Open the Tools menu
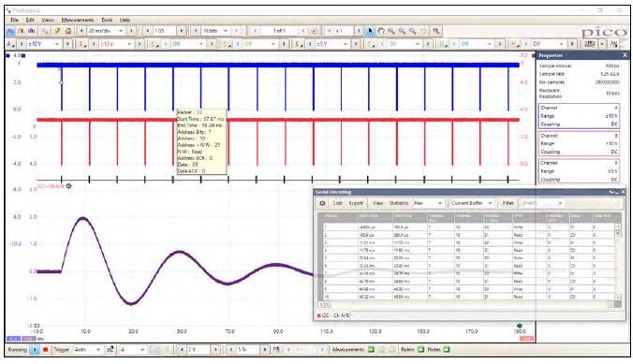This screenshot has height=364, width=633. (107, 20)
